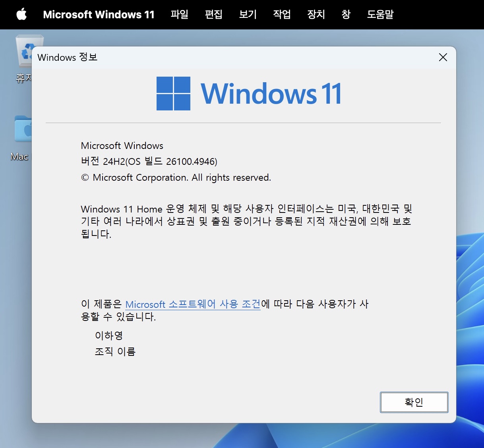Open the 도움말 menu
The image size is (484, 448).
click(x=380, y=15)
